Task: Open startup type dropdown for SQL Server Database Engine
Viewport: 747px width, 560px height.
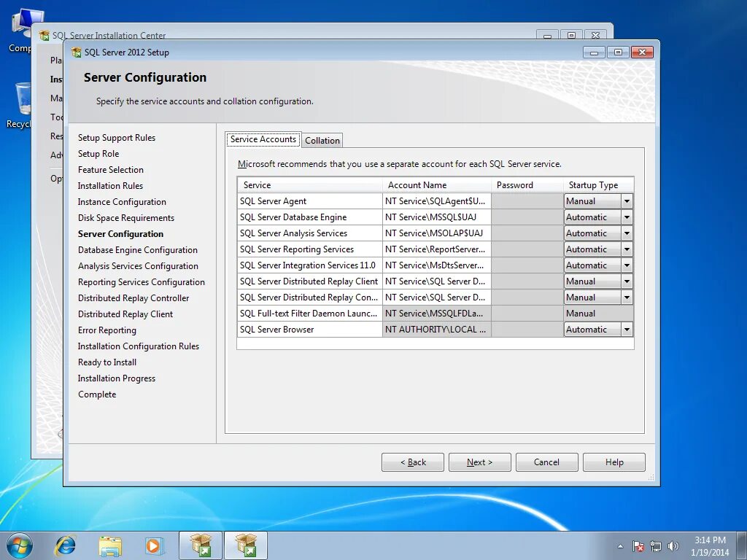Action: 627,217
